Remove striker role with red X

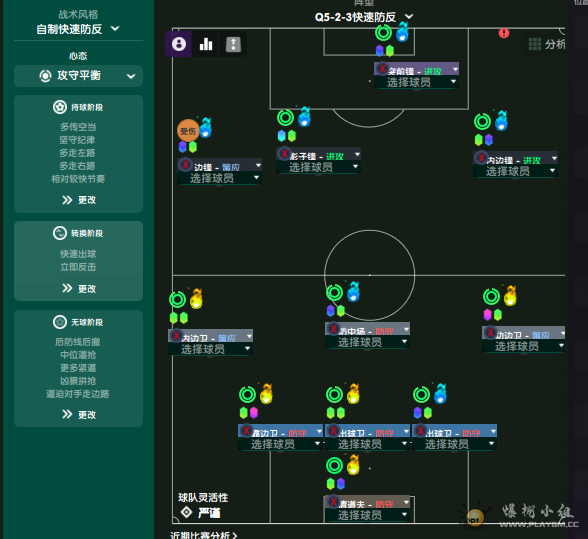tap(382, 69)
